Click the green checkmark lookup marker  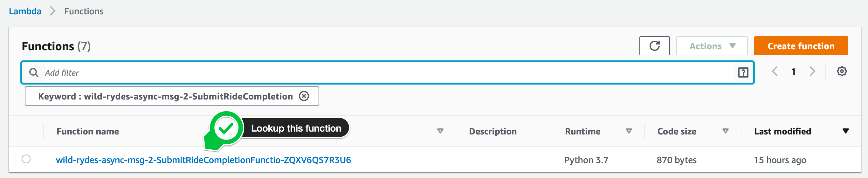click(x=226, y=128)
